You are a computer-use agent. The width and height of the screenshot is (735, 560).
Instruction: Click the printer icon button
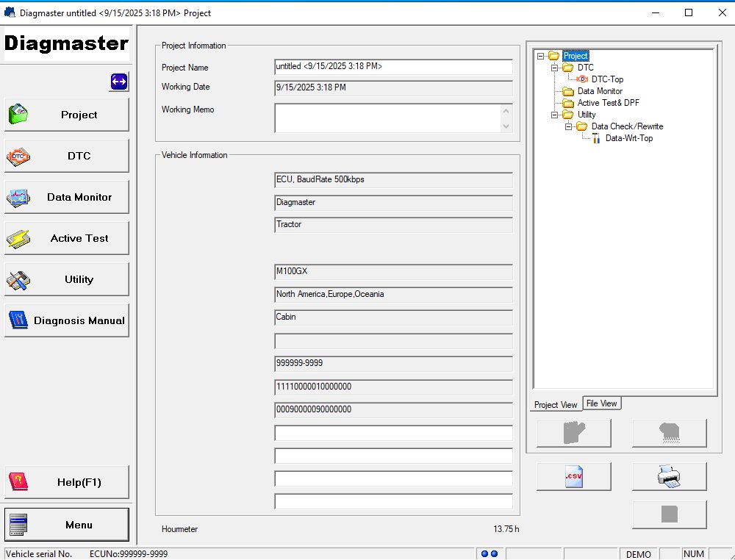(670, 476)
